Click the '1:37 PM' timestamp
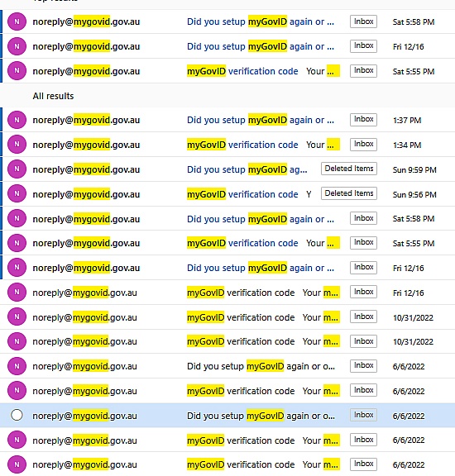The height and width of the screenshot is (476, 455). click(407, 121)
